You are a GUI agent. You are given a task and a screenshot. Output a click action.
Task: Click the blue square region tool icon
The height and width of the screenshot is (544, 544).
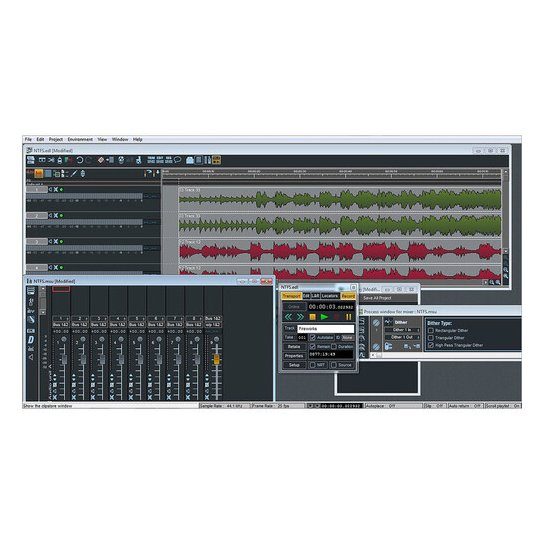(x=48, y=173)
